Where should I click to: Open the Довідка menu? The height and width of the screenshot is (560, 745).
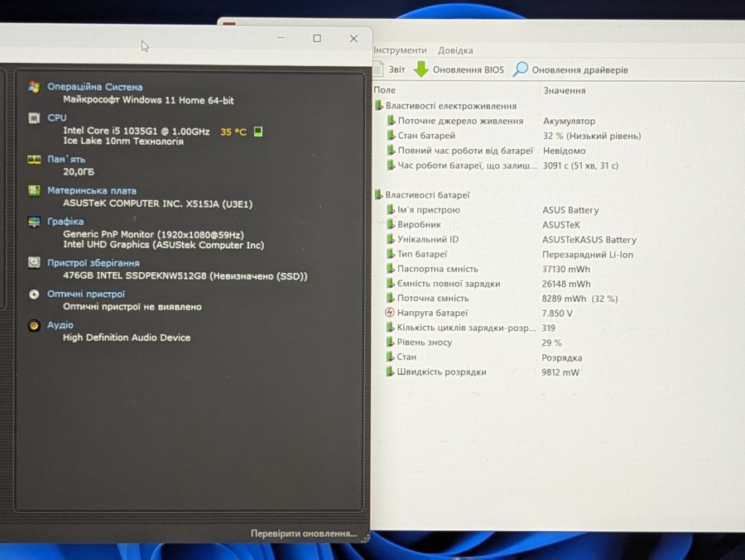click(x=455, y=50)
